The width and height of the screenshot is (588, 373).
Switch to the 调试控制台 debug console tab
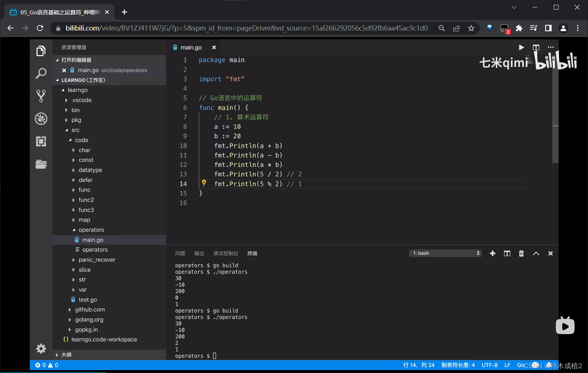(x=226, y=253)
